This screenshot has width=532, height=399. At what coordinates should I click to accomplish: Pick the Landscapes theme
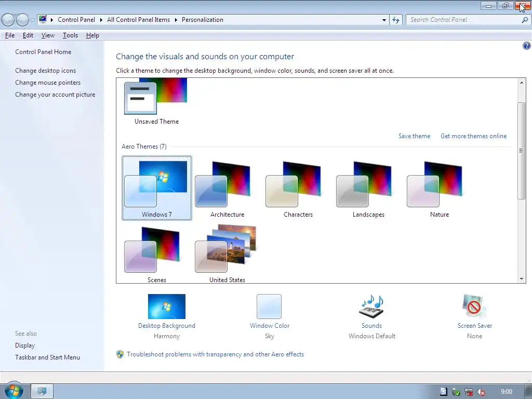pos(368,188)
